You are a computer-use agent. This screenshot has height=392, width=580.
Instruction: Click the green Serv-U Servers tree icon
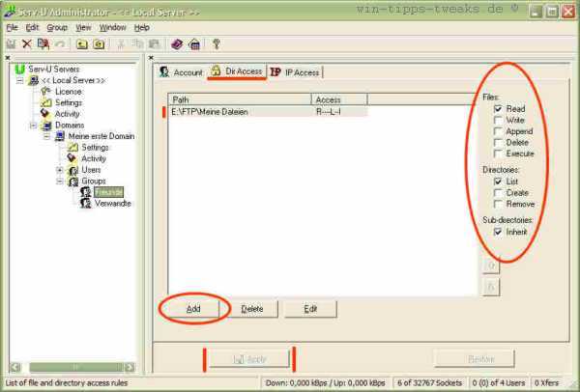[x=20, y=70]
